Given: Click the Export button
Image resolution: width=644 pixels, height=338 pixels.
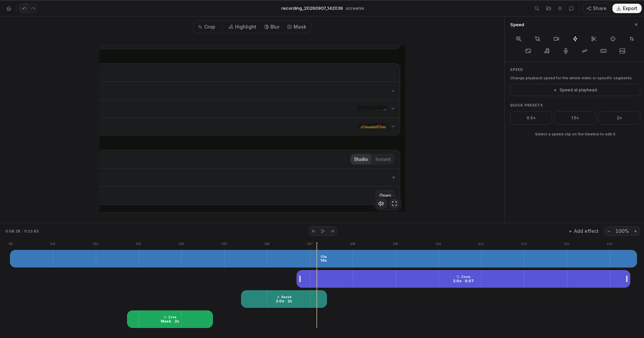Looking at the screenshot, I should point(627,8).
